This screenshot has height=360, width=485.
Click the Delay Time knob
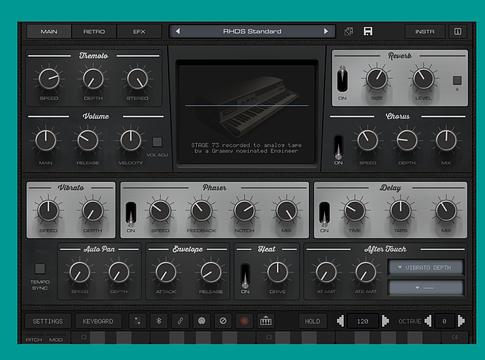point(354,211)
